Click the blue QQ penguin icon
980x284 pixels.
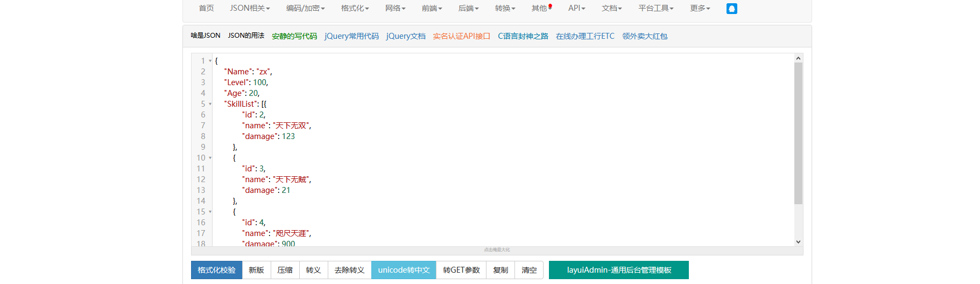(x=731, y=9)
